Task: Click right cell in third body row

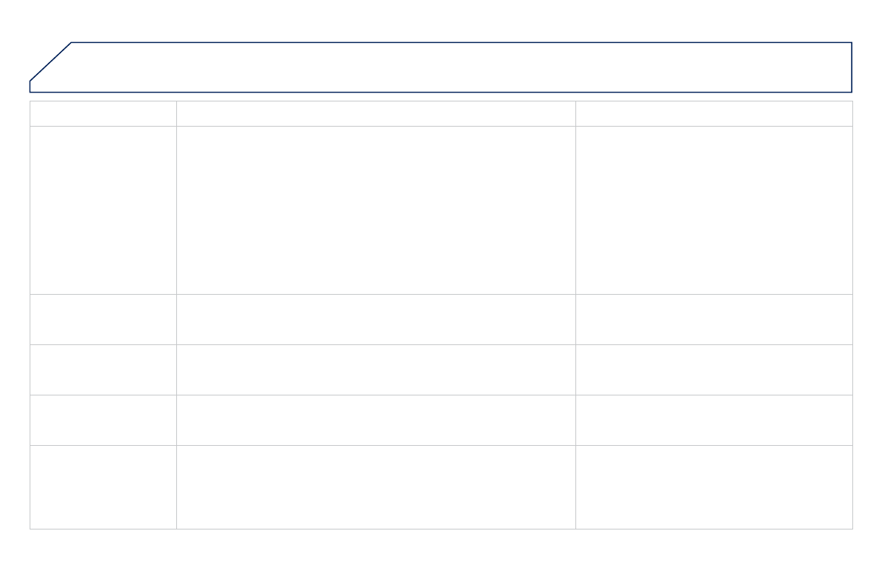Action: (714, 370)
